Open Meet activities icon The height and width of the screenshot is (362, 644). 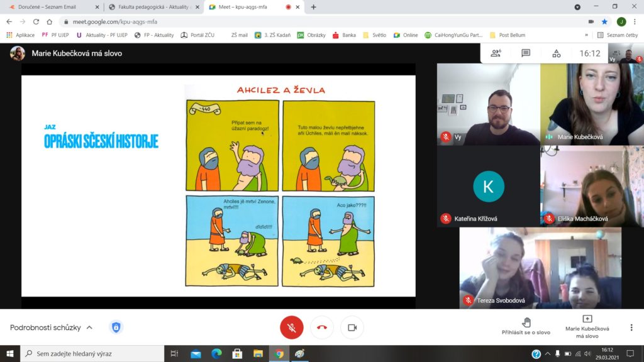(556, 53)
